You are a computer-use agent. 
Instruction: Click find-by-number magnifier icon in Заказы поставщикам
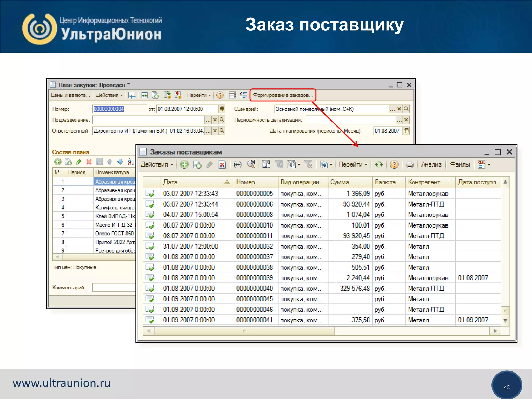pyautogui.click(x=251, y=164)
